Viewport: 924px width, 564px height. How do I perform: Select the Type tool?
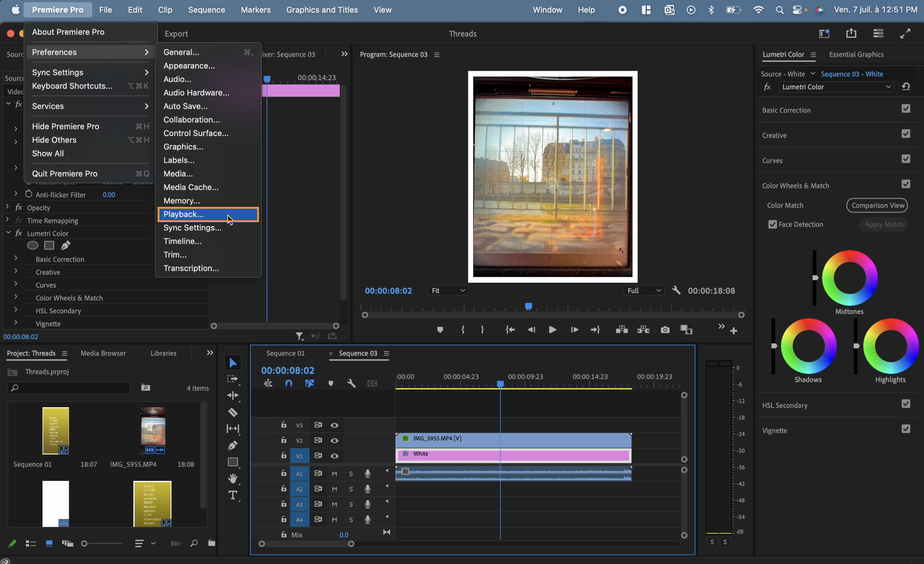[232, 495]
